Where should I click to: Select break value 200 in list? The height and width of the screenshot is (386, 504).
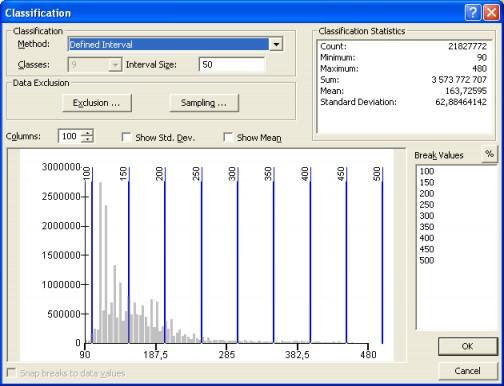427,194
